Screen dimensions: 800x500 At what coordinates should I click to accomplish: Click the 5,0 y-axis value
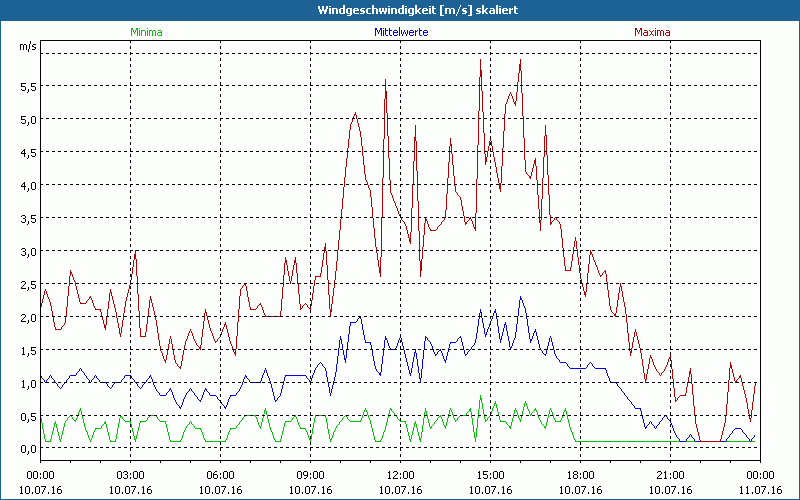click(27, 119)
